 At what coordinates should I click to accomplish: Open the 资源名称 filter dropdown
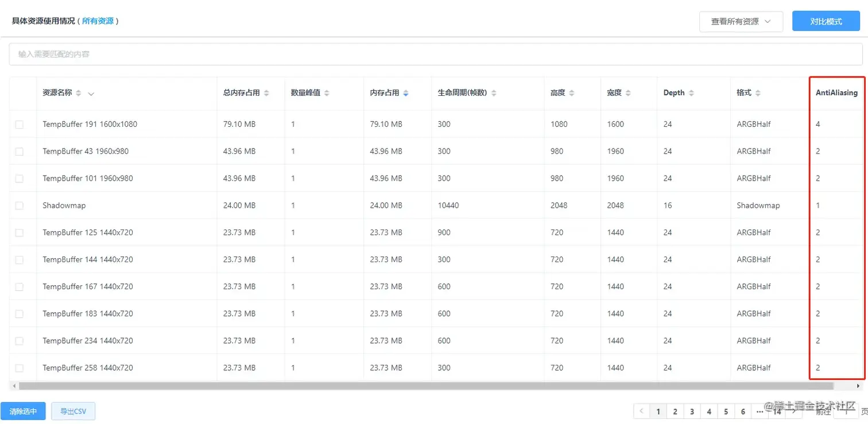91,94
